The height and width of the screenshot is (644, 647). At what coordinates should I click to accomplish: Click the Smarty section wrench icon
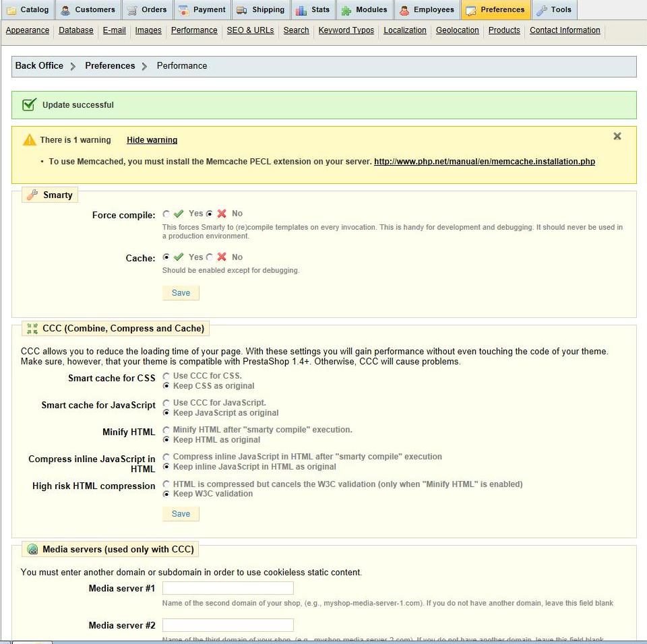32,195
